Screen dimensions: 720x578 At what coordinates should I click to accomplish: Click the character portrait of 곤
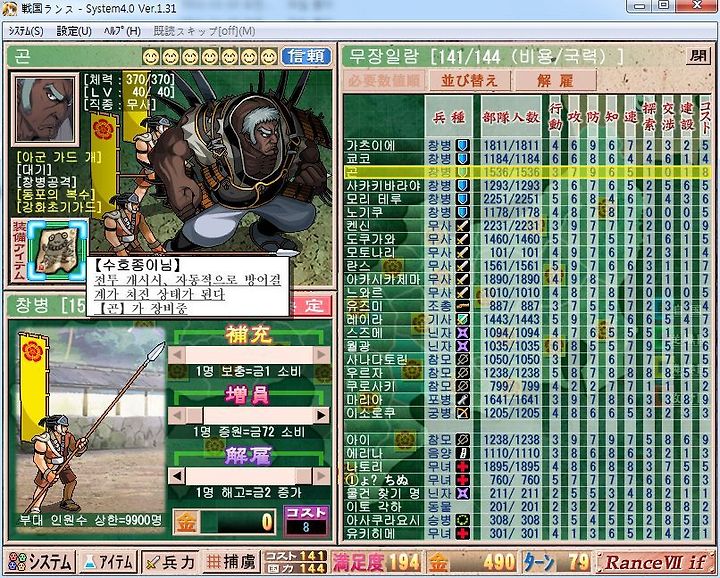pos(45,109)
